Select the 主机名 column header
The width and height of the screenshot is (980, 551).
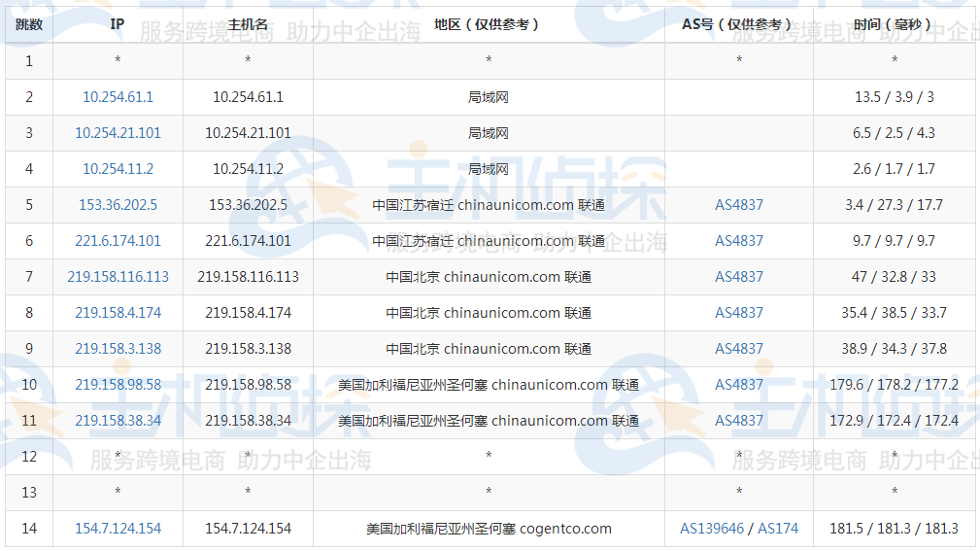(x=248, y=25)
